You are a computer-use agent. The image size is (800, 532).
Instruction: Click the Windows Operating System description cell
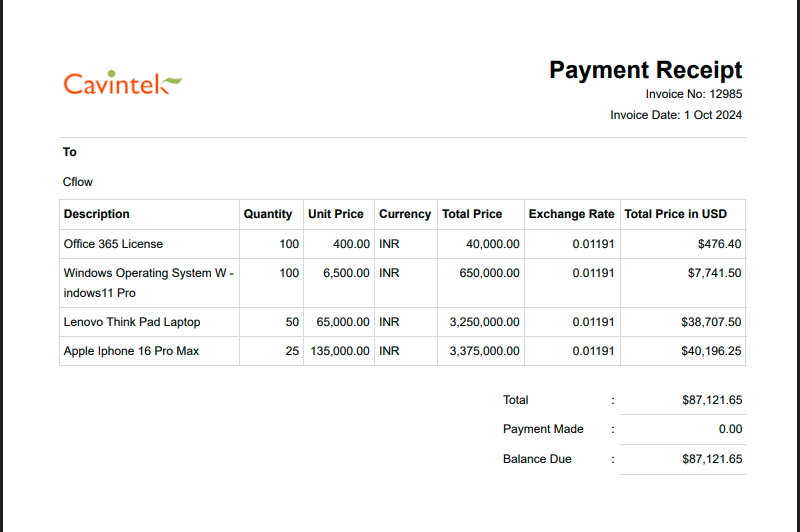point(148,283)
